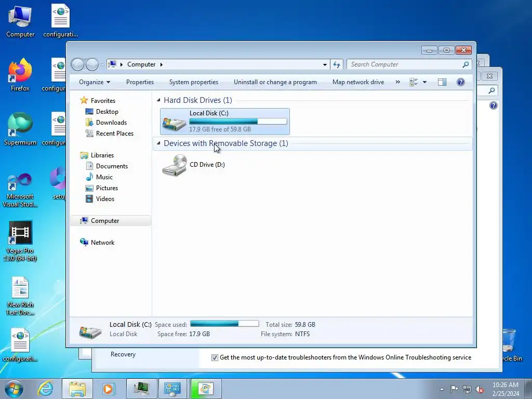The height and width of the screenshot is (399, 532).
Task: Collapse Devices with Removable Storage group
Action: tap(158, 143)
